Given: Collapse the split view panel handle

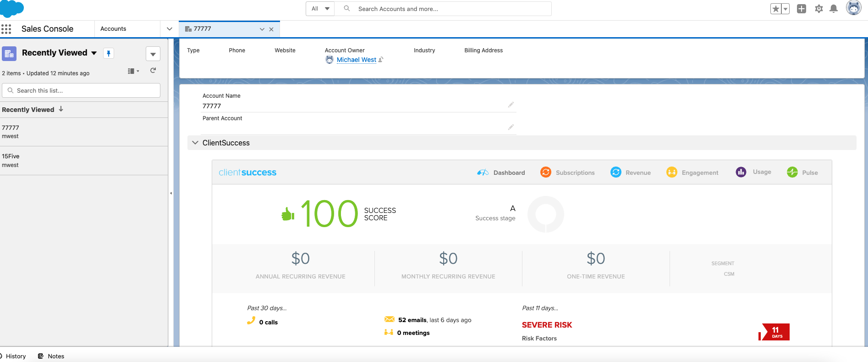Looking at the screenshot, I should click(x=171, y=193).
